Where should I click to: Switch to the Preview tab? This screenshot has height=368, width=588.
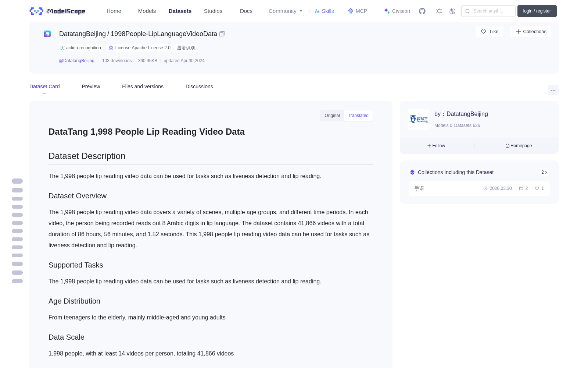91,86
